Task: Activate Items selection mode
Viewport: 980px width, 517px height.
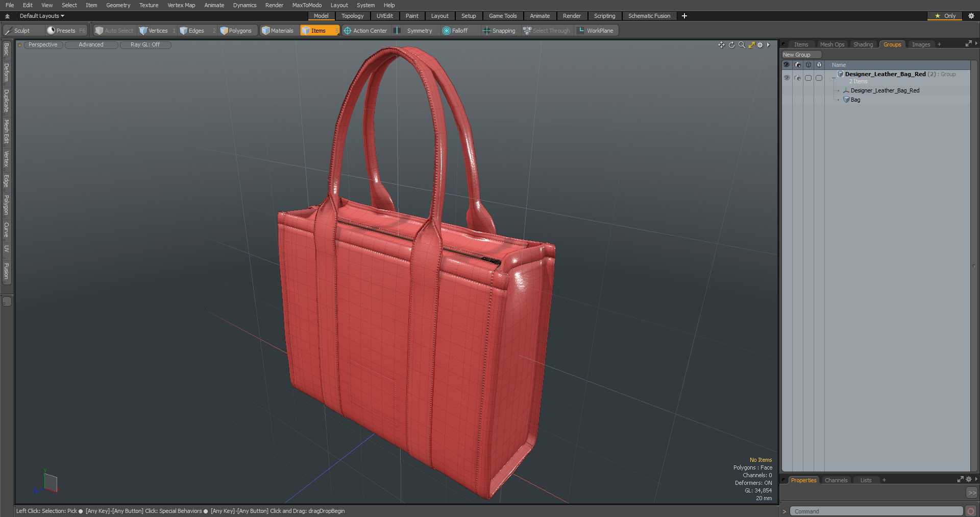Action: pyautogui.click(x=320, y=31)
